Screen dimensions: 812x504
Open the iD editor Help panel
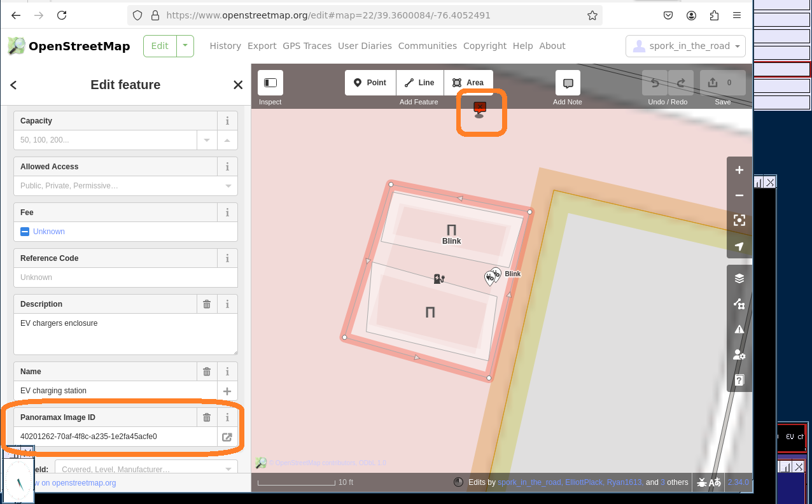739,380
